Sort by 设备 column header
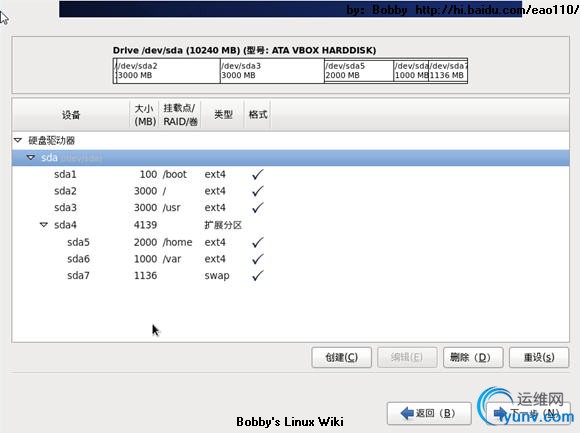The image size is (580, 433). click(71, 115)
